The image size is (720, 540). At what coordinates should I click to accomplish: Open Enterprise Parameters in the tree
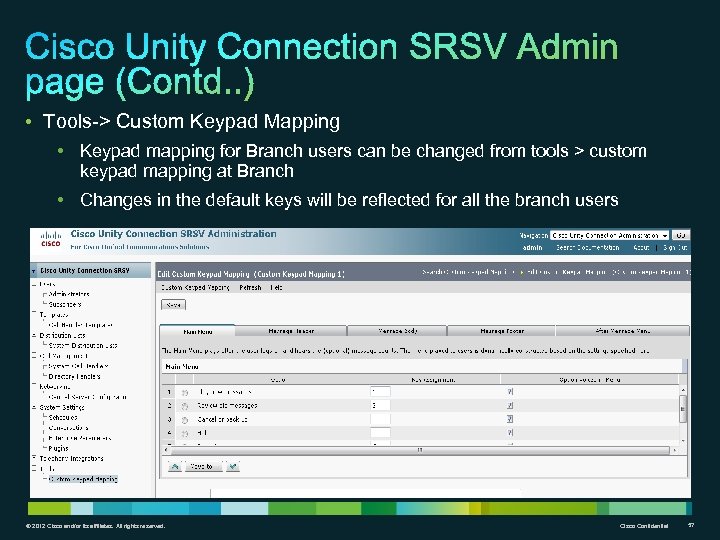(80, 438)
